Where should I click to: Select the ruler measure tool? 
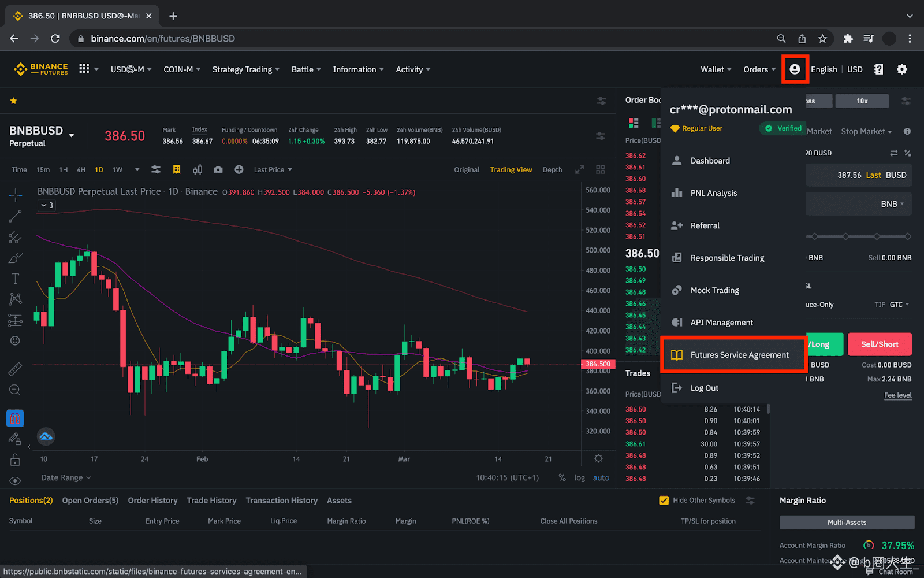(x=15, y=369)
